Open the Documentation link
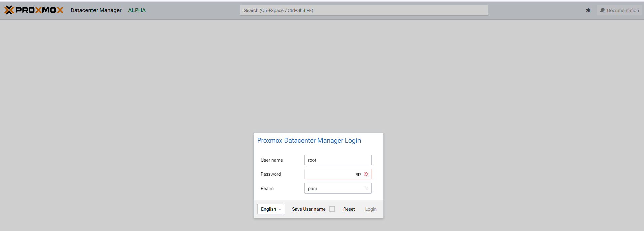Image resolution: width=644 pixels, height=231 pixels. pos(619,10)
